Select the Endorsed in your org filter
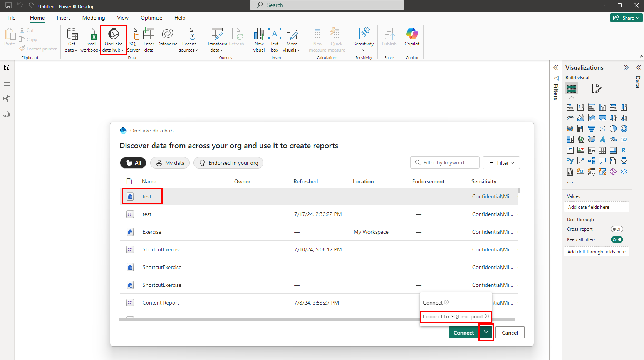644x360 pixels. (x=228, y=163)
